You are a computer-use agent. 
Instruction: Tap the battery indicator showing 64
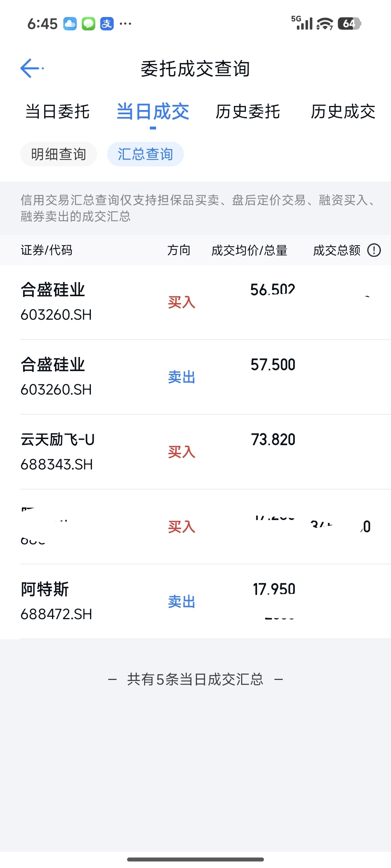tap(349, 24)
